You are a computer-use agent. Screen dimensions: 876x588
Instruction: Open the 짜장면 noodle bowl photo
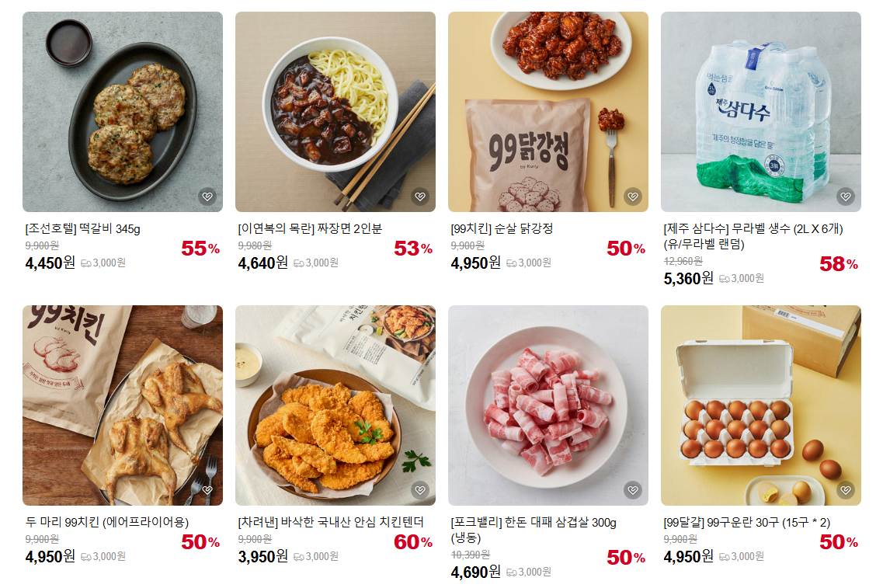point(335,112)
